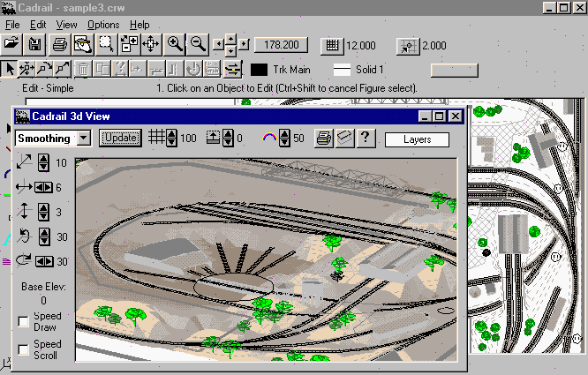Select the move-points arrows edit tool
The height and width of the screenshot is (375, 588).
coord(26,69)
